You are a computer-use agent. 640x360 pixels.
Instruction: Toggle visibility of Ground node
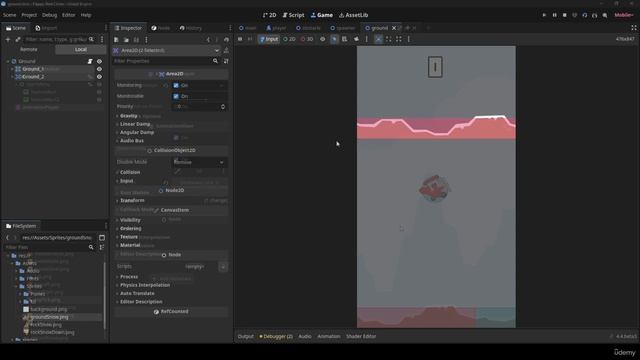pyautogui.click(x=99, y=61)
